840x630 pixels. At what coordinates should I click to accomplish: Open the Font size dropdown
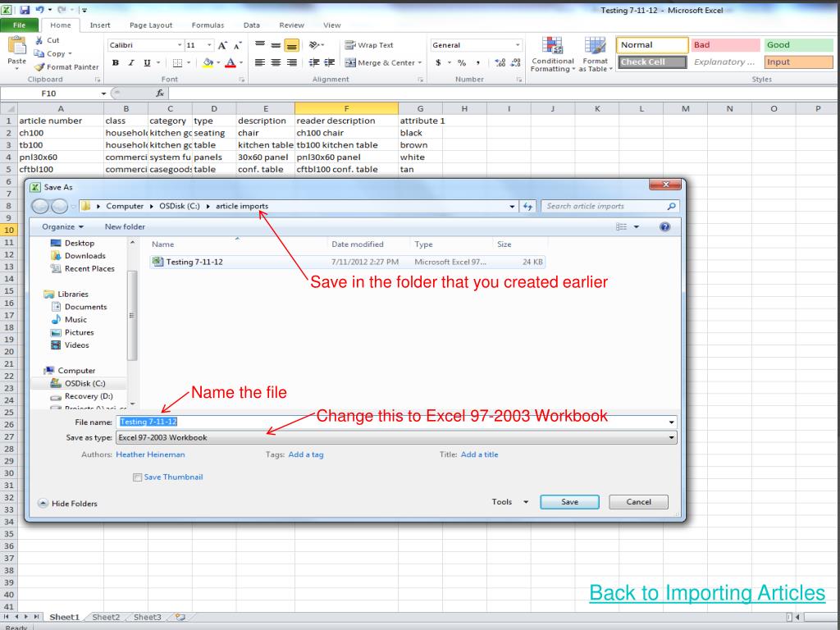(209, 46)
